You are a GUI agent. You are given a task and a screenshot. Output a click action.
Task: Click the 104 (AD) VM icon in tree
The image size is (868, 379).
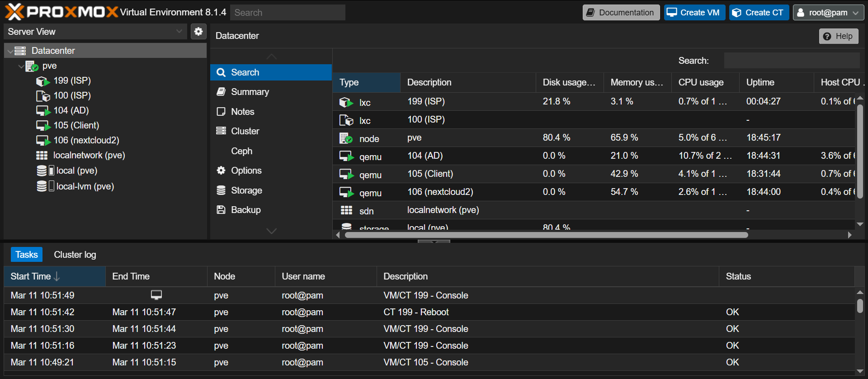[43, 111]
